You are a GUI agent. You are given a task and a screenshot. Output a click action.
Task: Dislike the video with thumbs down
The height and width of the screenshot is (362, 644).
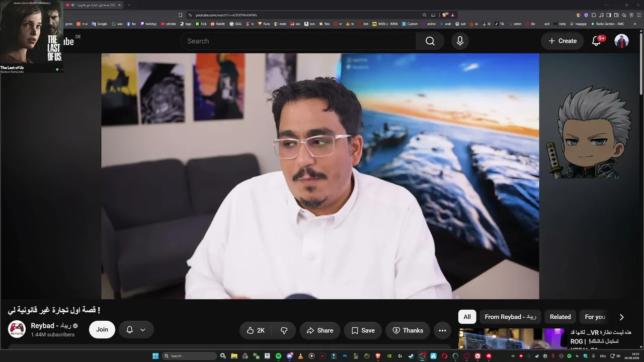click(x=284, y=330)
